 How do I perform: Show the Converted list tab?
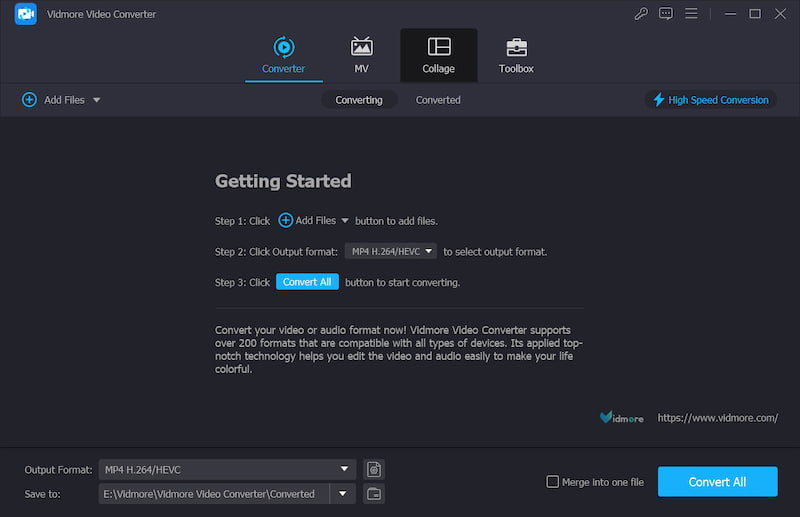[x=438, y=100]
